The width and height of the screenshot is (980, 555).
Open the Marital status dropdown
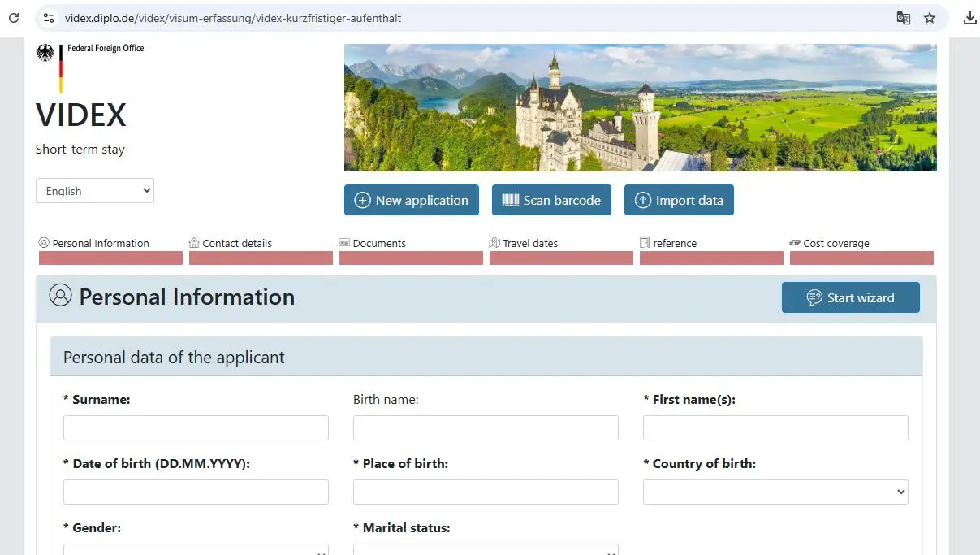(485, 549)
